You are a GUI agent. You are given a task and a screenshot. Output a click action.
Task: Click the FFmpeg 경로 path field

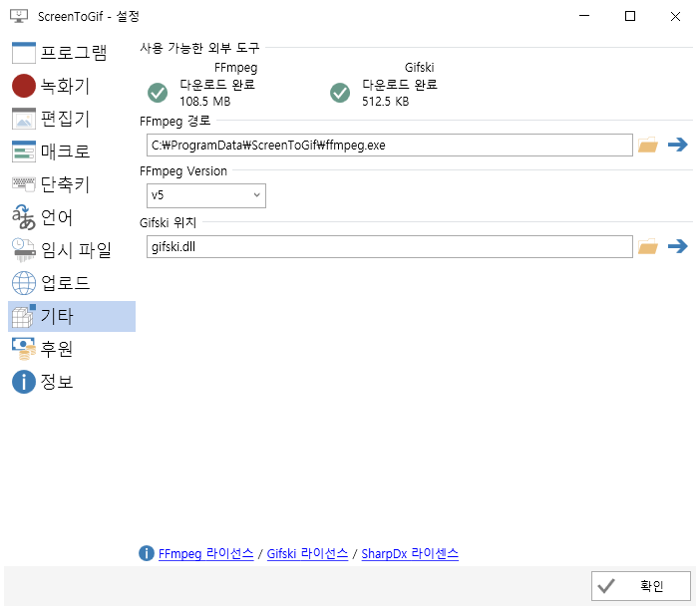389,145
